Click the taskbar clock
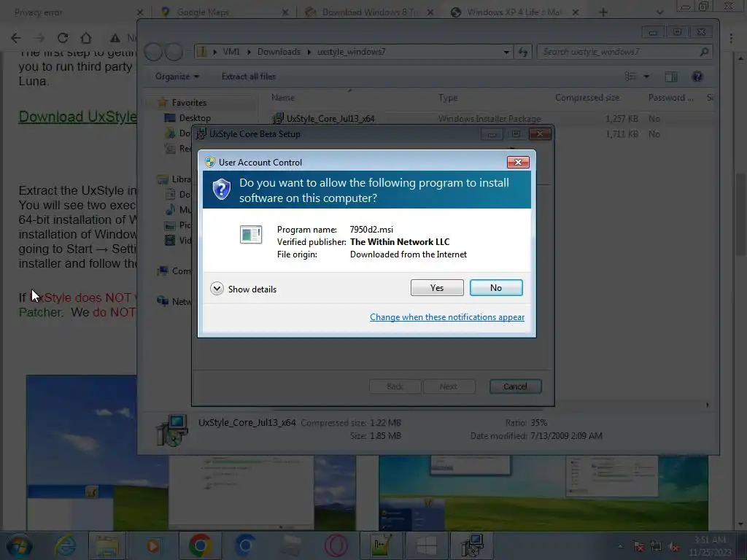The height and width of the screenshot is (560, 747). (710, 545)
